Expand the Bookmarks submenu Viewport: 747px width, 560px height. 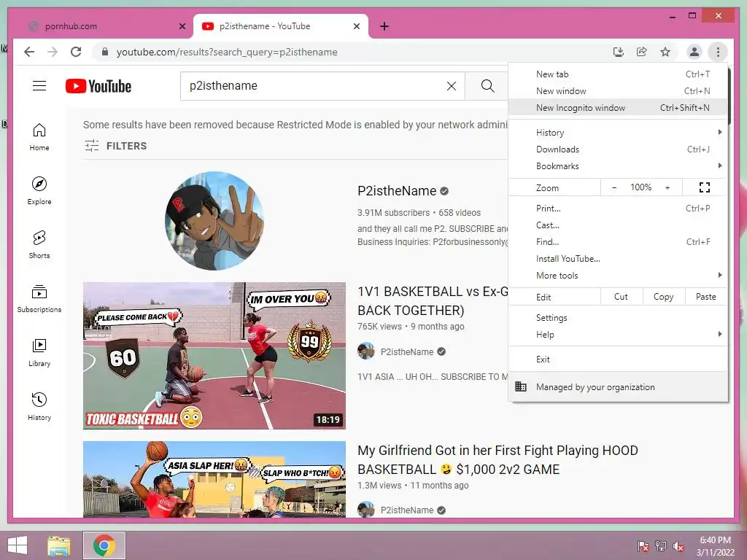(618, 166)
